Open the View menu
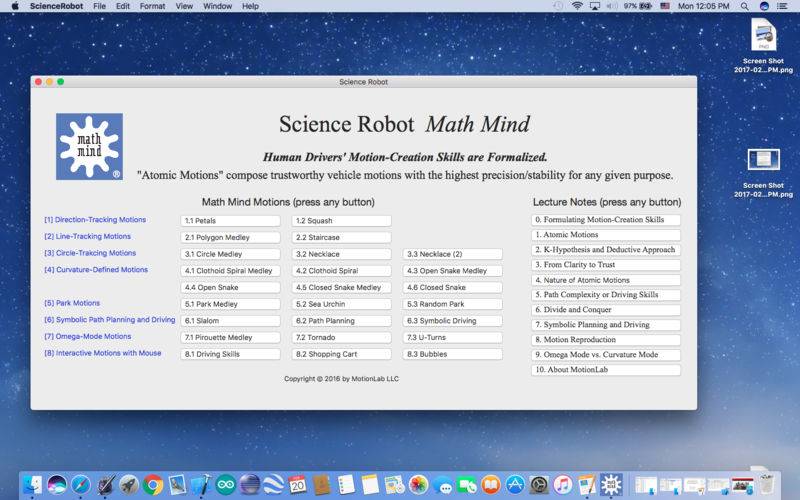Viewport: 800px width, 500px height. pyautogui.click(x=184, y=6)
